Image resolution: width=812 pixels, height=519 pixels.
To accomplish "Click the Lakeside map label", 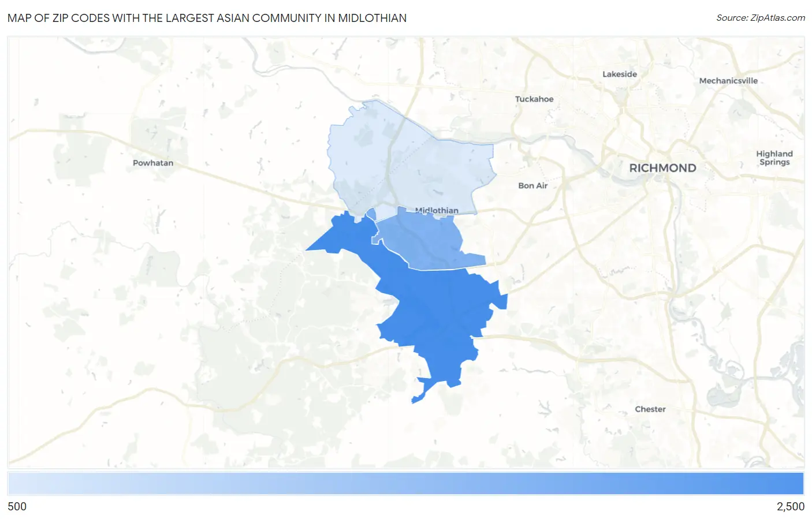I will (x=620, y=74).
